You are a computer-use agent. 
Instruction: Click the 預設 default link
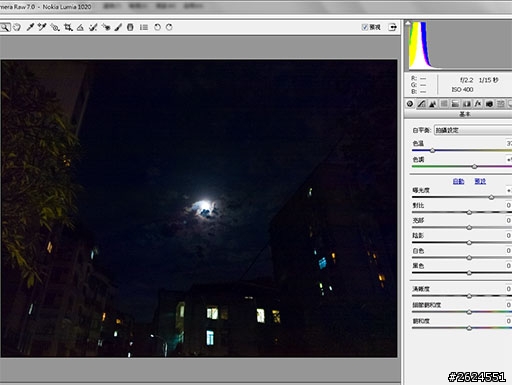480,181
